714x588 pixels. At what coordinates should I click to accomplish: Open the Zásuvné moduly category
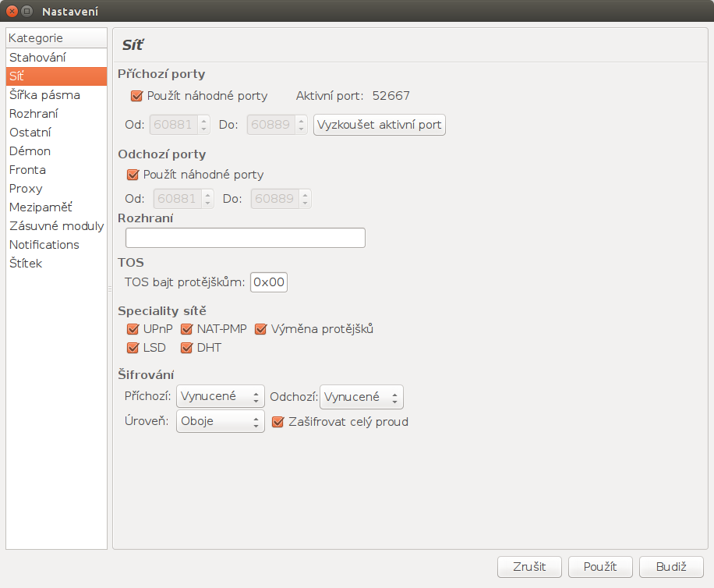click(x=56, y=226)
